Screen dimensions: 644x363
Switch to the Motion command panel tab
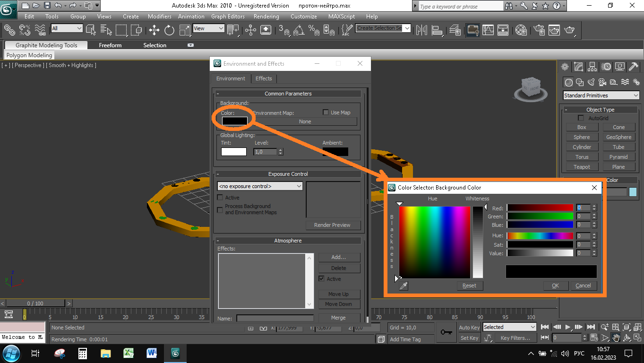[x=606, y=67]
